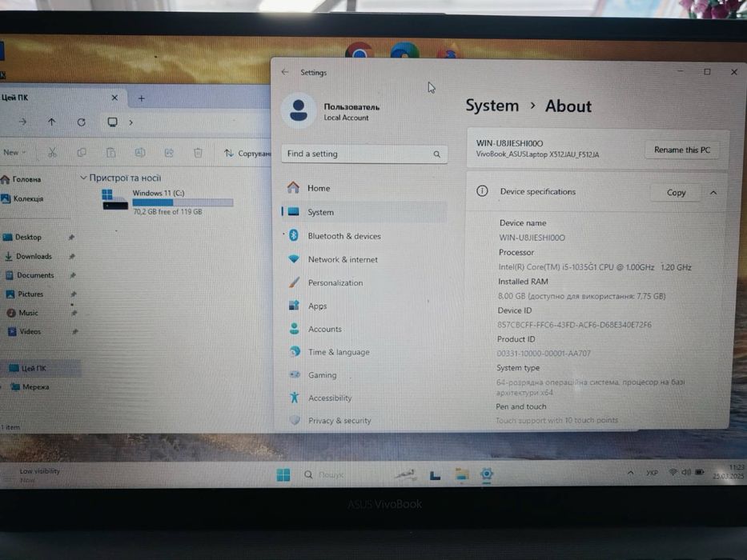This screenshot has width=747, height=560.
Task: Open Documents in the navigation pane
Action: [x=30, y=275]
